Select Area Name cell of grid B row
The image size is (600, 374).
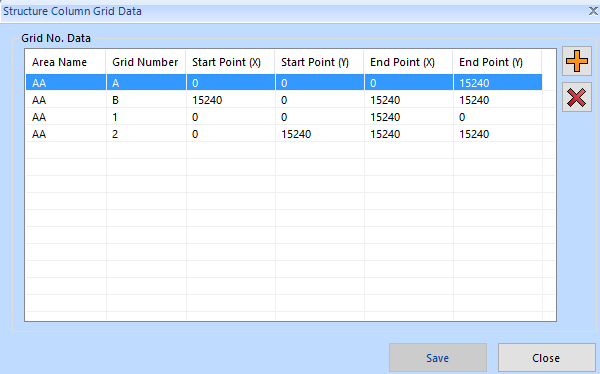point(65,100)
